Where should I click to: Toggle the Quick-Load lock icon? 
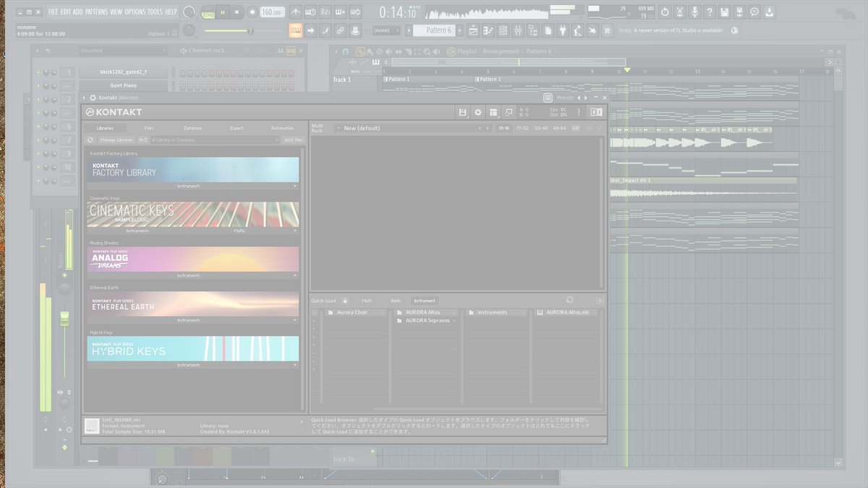[x=345, y=300]
